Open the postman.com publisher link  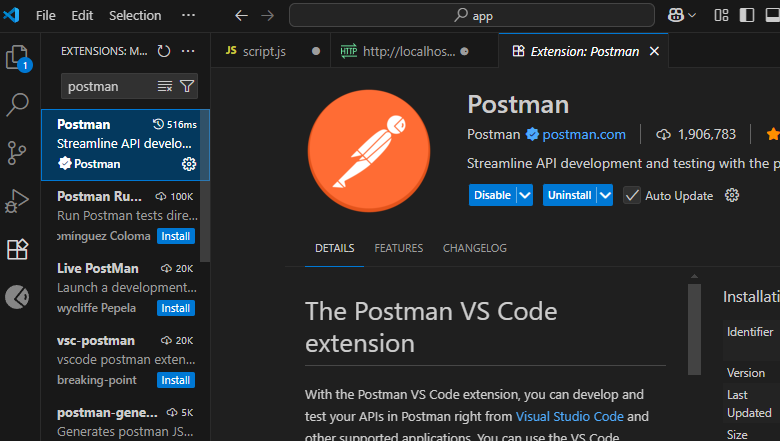(584, 134)
